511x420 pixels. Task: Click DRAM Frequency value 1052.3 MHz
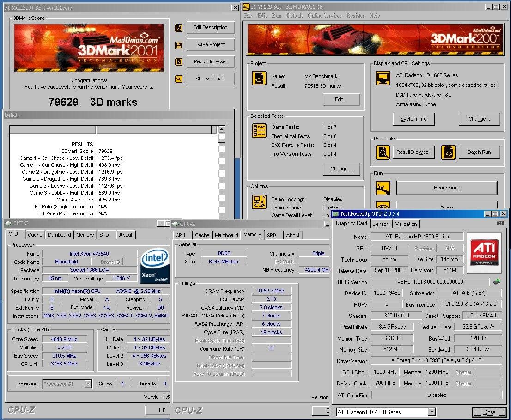pos(271,291)
